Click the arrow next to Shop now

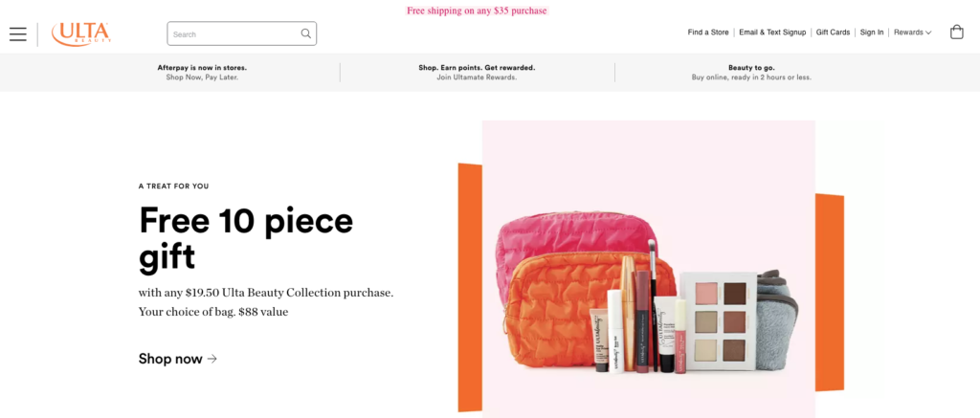pos(212,359)
